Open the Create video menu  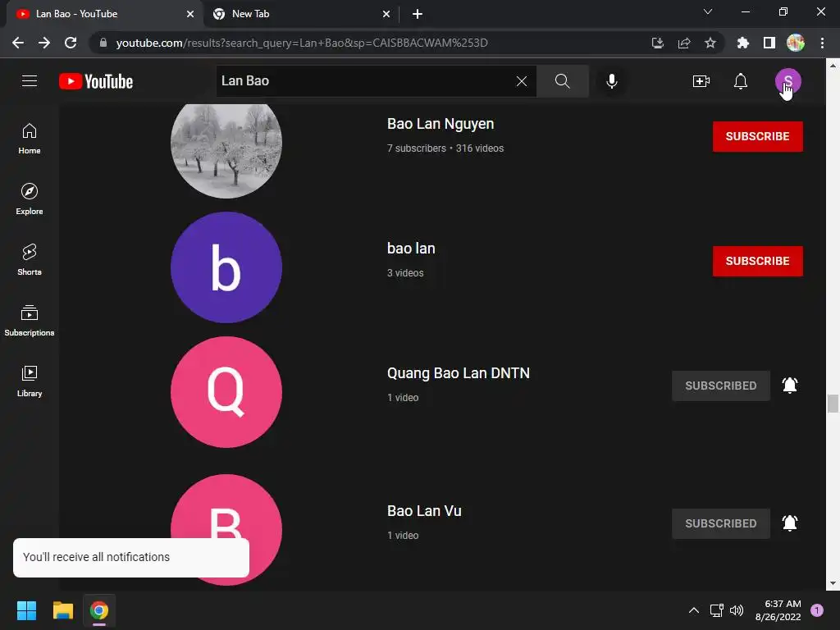[x=701, y=81]
